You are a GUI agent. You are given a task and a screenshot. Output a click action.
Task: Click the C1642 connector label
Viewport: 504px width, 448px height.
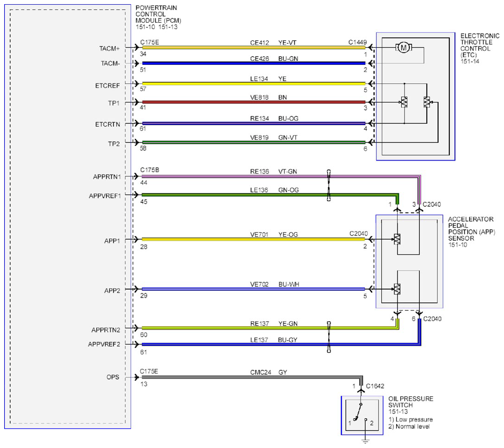point(375,386)
